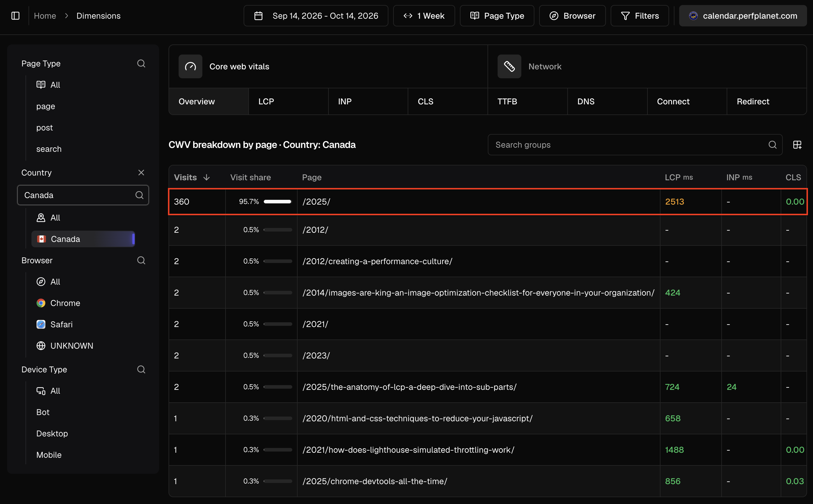Click the Network ruler icon

coord(509,66)
